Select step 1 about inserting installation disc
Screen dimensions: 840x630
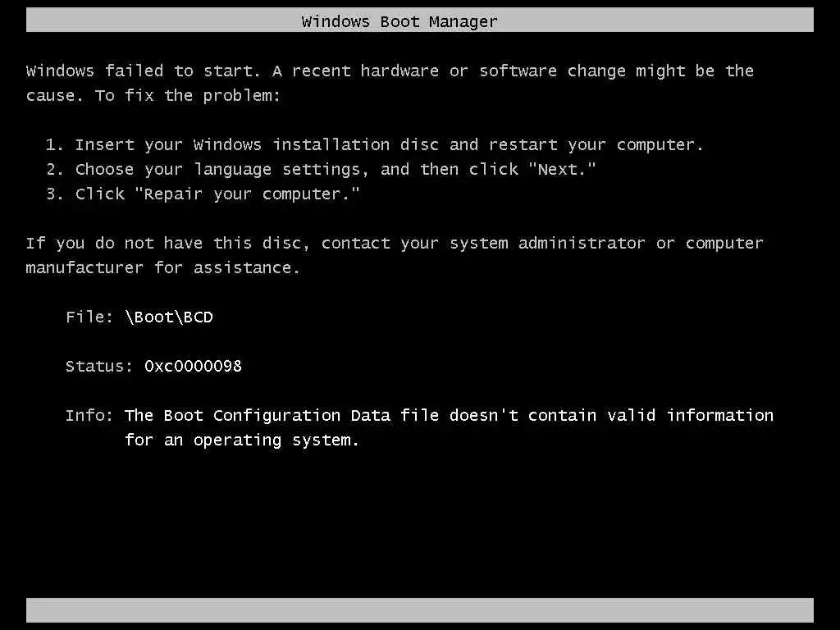coord(374,144)
